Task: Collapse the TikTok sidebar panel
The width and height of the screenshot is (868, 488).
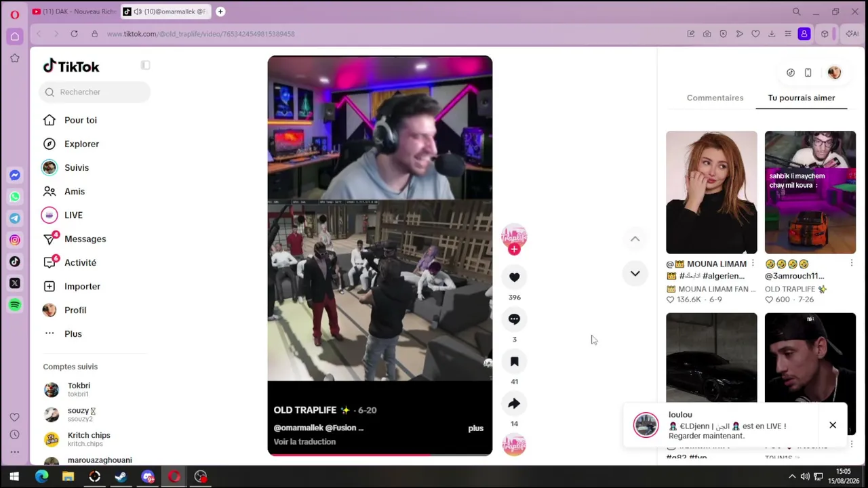Action: (x=145, y=65)
